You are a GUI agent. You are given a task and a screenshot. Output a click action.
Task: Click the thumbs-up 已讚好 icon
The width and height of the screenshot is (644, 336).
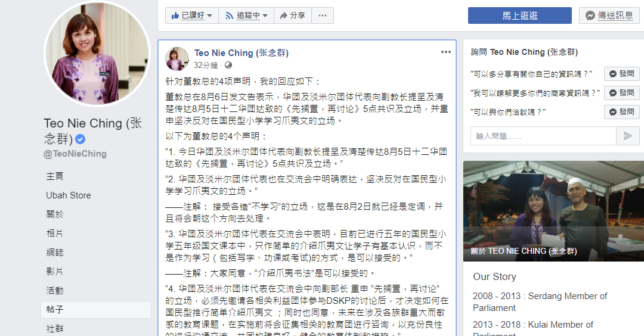175,15
